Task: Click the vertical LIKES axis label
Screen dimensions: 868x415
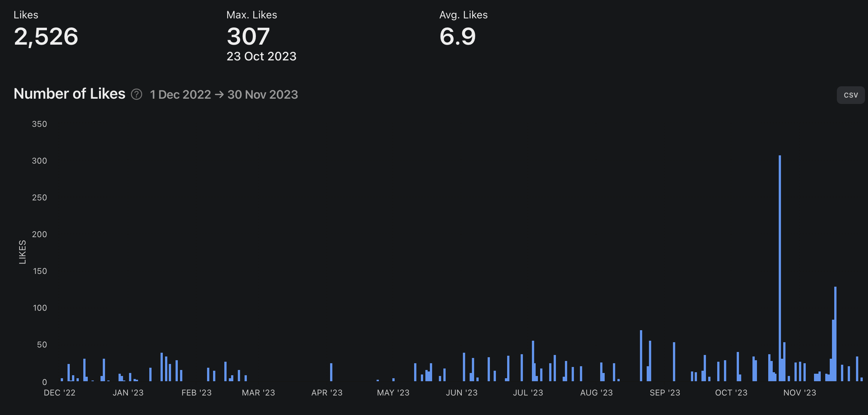Action: (23, 252)
